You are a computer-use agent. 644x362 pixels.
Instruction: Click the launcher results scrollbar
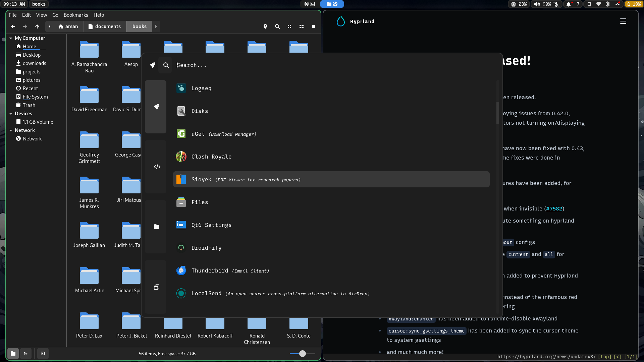click(497, 113)
